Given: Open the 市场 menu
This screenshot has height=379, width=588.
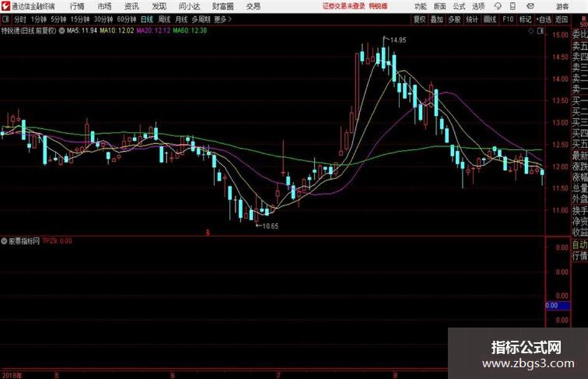Looking at the screenshot, I should [x=105, y=6].
